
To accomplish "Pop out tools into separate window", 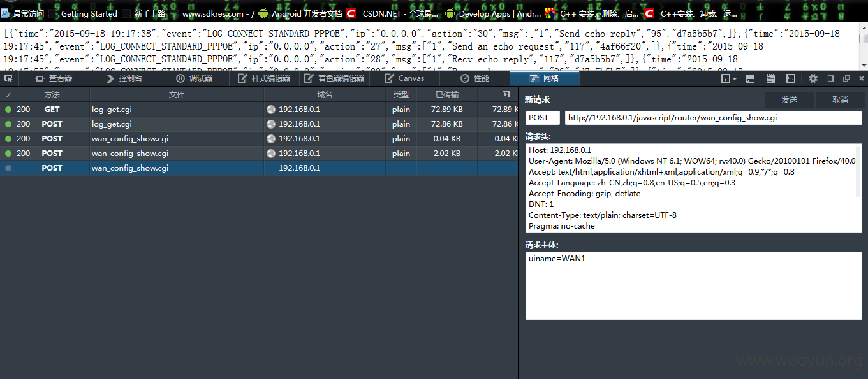I will [846, 78].
